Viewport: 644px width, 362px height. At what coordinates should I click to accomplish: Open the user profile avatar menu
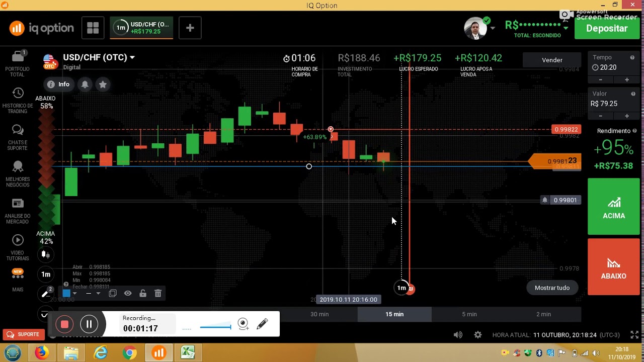(475, 28)
